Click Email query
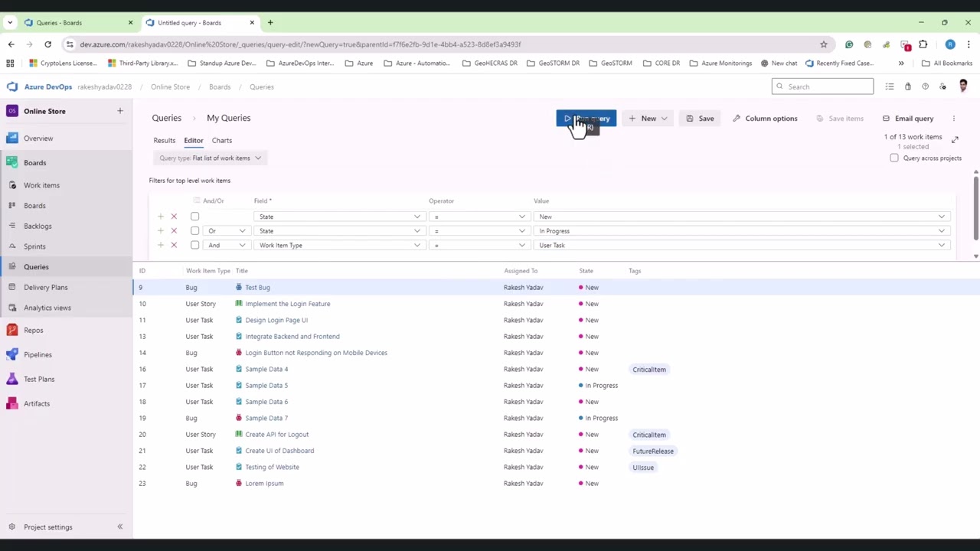 [908, 119]
